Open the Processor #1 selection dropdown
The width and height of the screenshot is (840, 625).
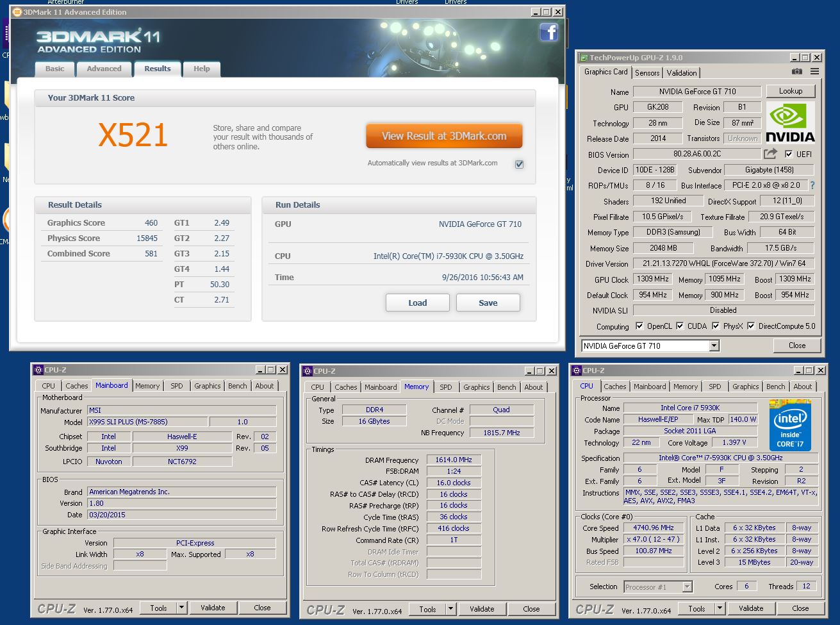(x=688, y=587)
